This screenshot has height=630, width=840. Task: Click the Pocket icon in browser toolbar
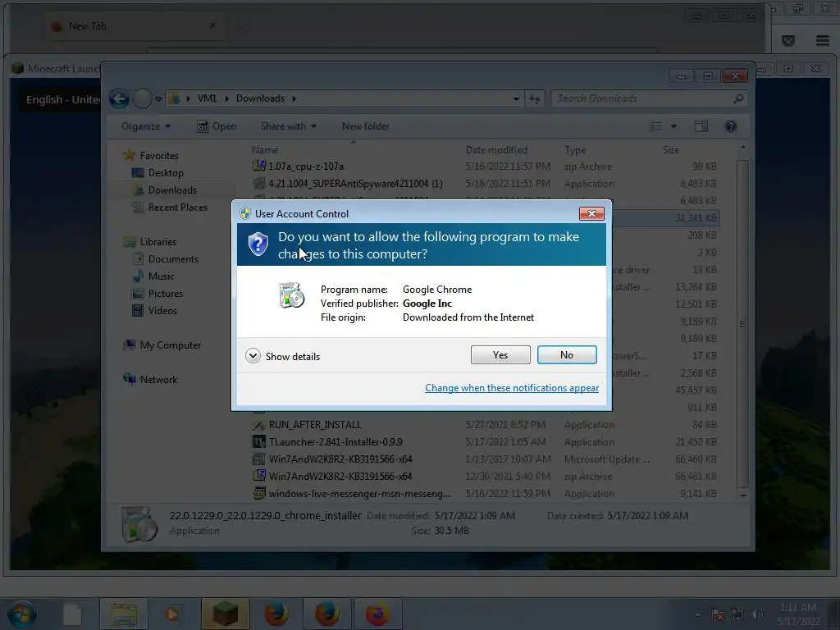787,41
